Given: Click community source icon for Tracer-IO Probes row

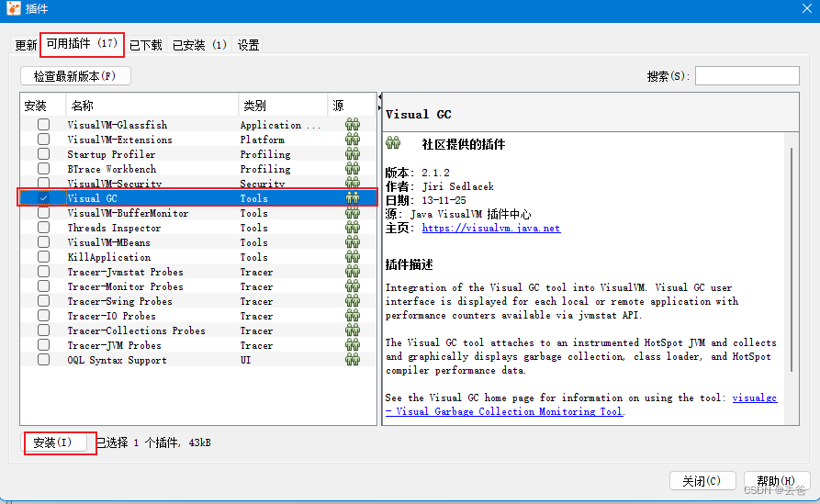Looking at the screenshot, I should [353, 315].
